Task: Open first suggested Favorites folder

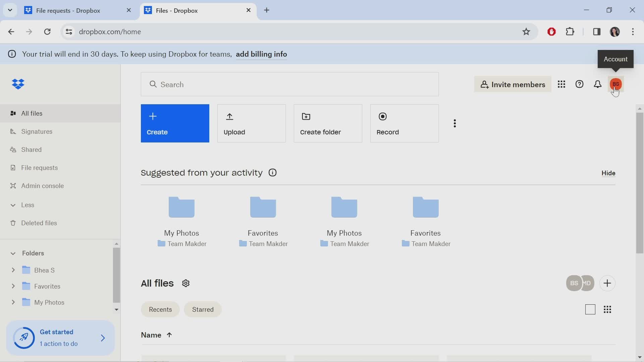Action: click(263, 221)
